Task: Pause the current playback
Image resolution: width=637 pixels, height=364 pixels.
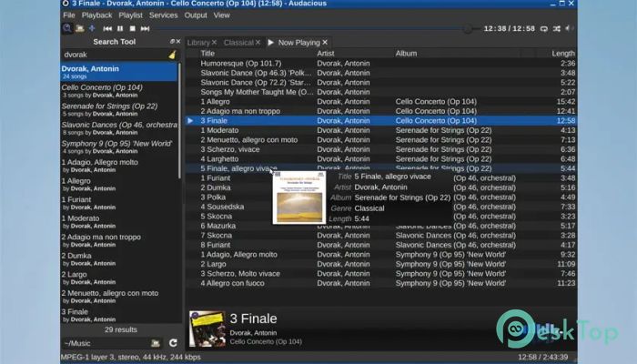Action: coord(120,28)
